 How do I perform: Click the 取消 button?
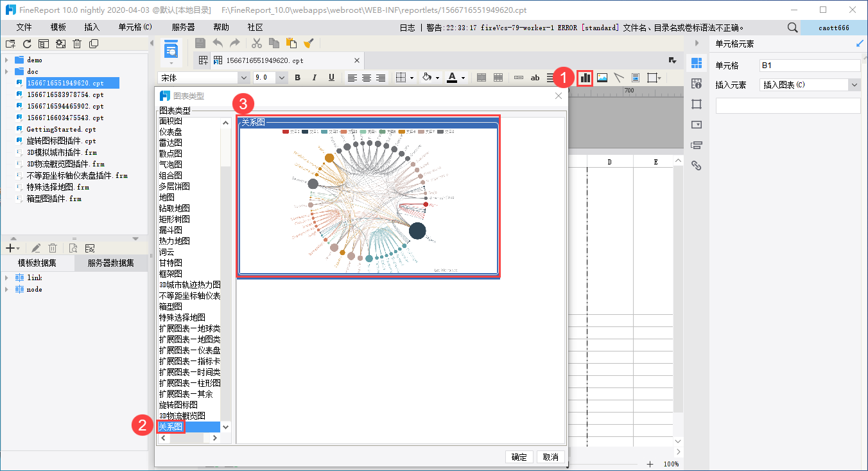pyautogui.click(x=551, y=457)
